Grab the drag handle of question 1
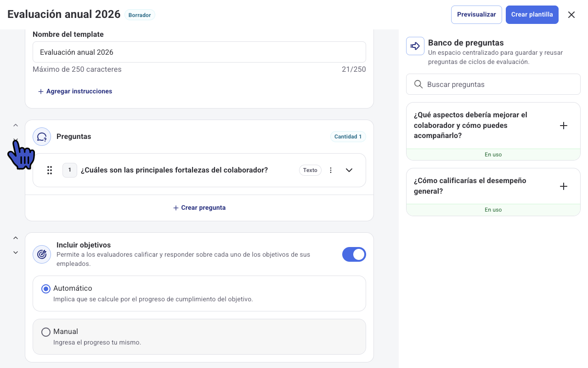 click(x=50, y=170)
